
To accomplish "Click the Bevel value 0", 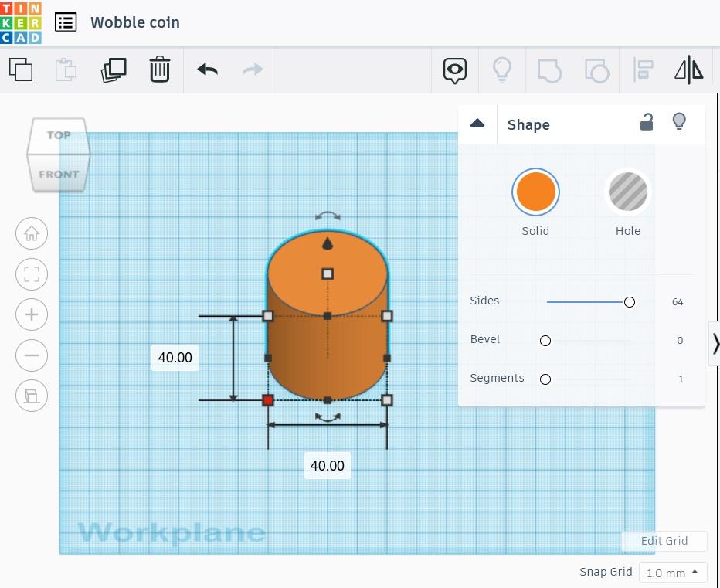I will [x=680, y=341].
